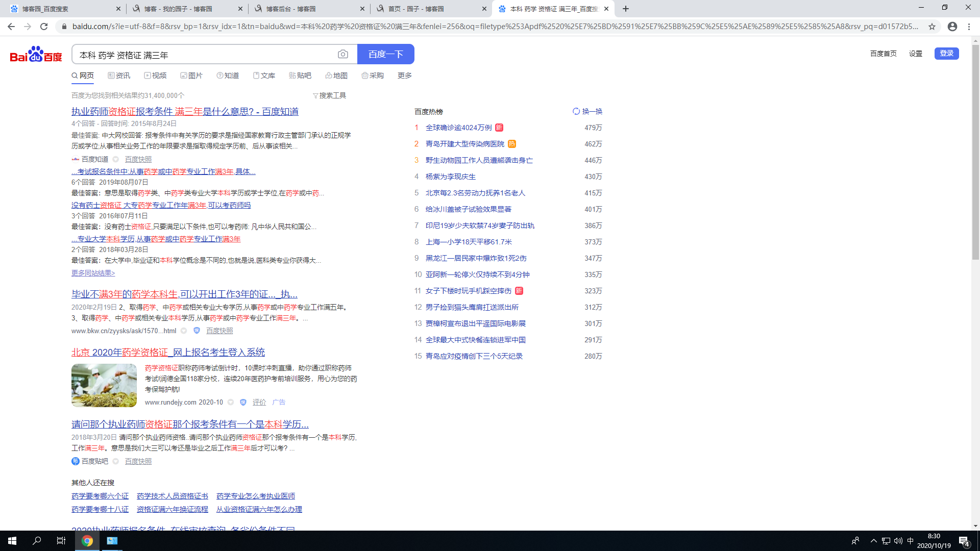This screenshot has height=551, width=980.
Task: Bookmark this page with star icon
Action: (932, 27)
